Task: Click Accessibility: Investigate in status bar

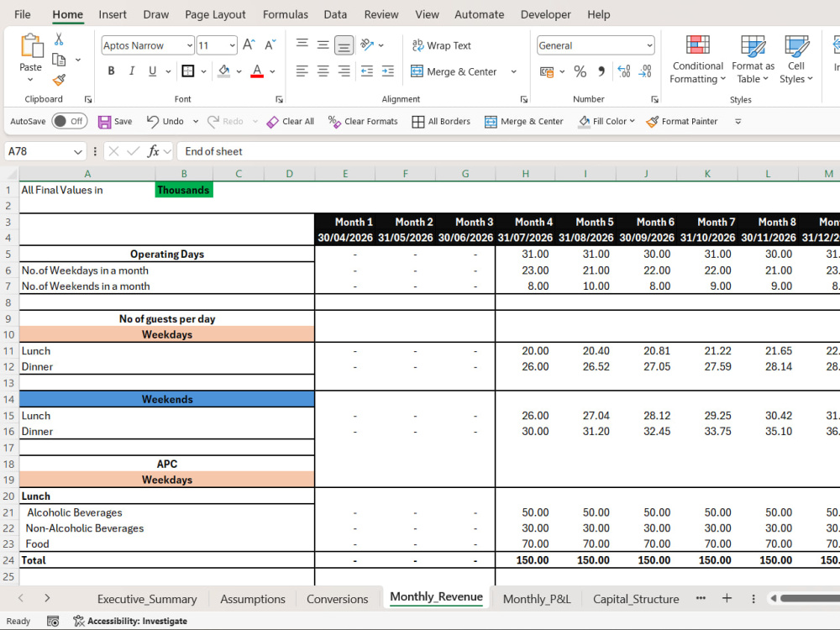Action: pyautogui.click(x=130, y=622)
